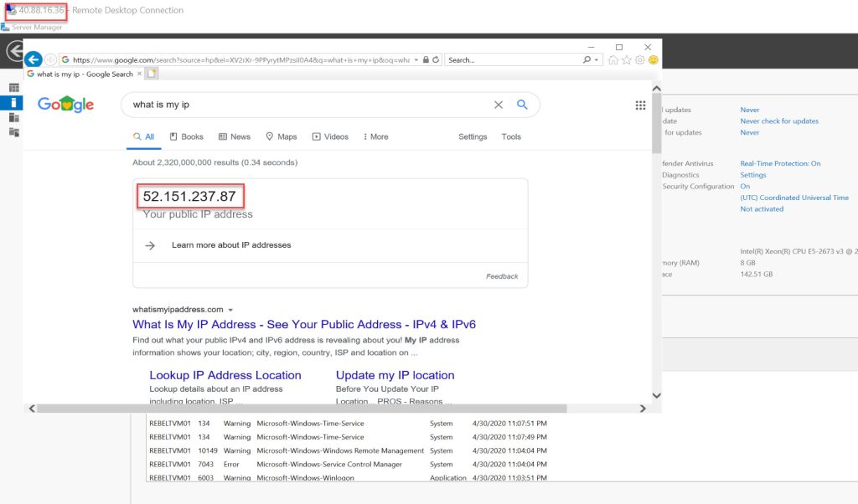Viewport: 858px width, 504px height.
Task: Click the Feedback link on the IP card
Action: point(502,275)
